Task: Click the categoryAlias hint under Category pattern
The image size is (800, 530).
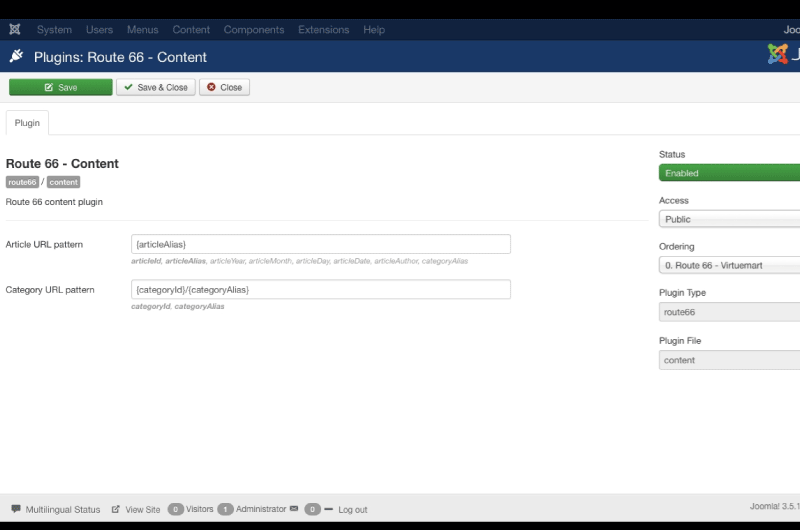Action: tap(199, 306)
